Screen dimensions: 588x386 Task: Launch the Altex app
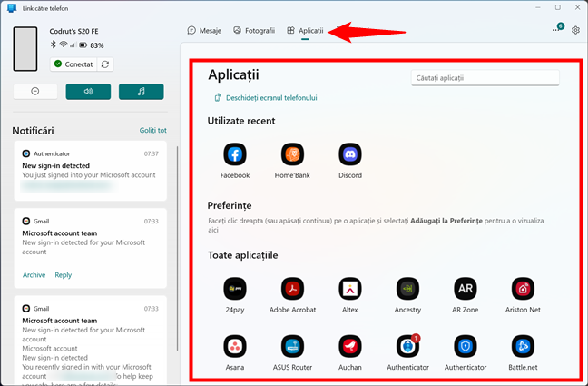[x=350, y=289]
